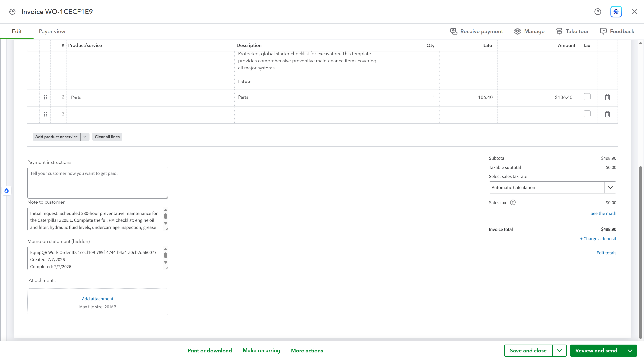Click Print or download
644x362 pixels.
click(209, 351)
